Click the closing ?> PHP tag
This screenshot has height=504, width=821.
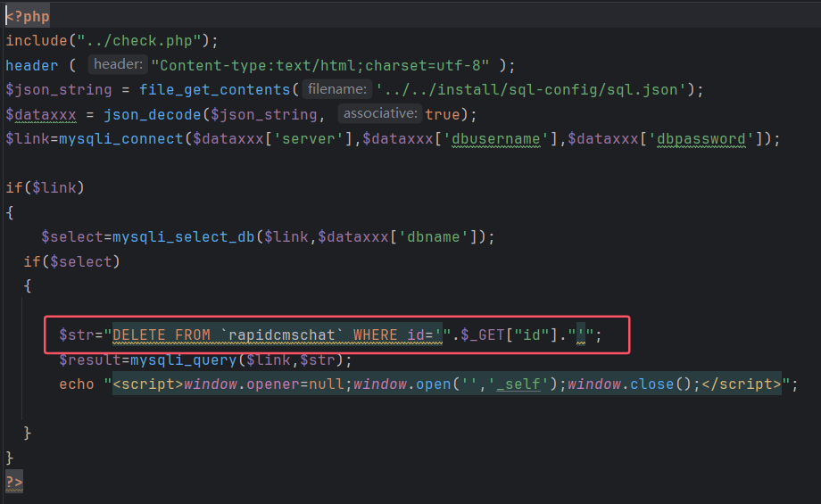[14, 482]
